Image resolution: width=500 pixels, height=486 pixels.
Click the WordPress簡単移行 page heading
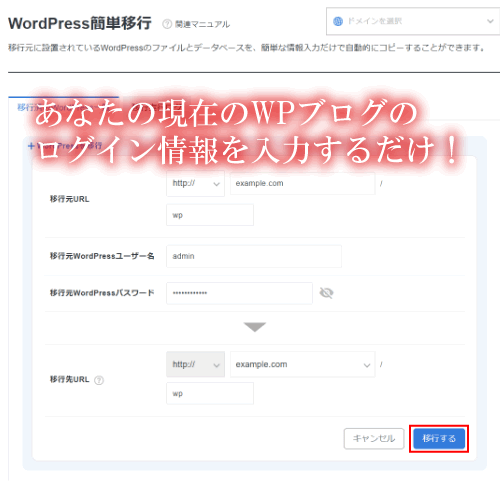(80, 23)
